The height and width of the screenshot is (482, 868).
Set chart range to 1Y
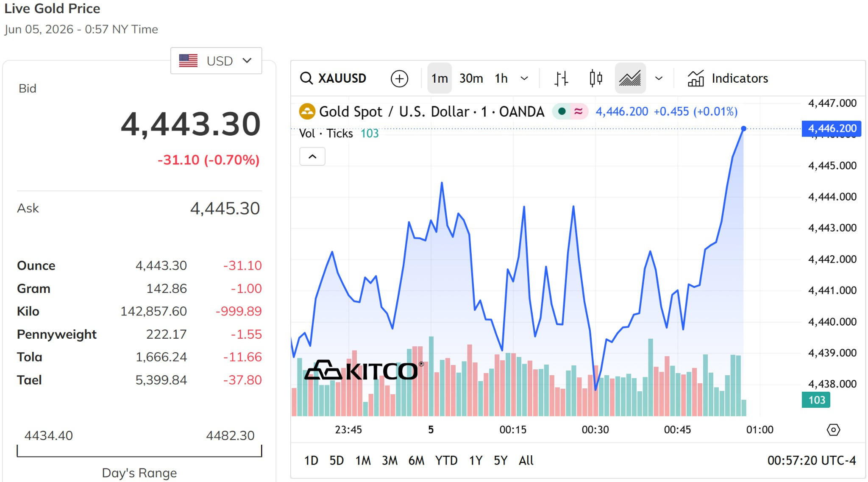(476, 460)
